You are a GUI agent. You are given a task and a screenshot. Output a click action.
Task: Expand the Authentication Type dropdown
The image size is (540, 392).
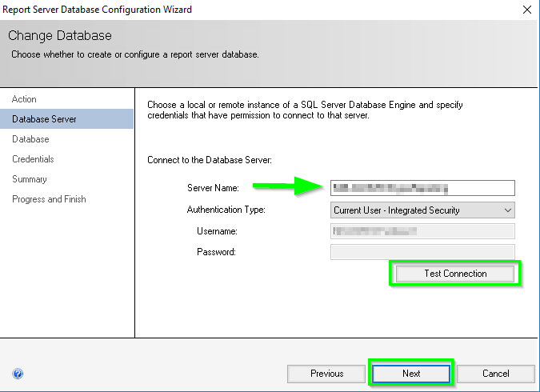[x=422, y=210]
